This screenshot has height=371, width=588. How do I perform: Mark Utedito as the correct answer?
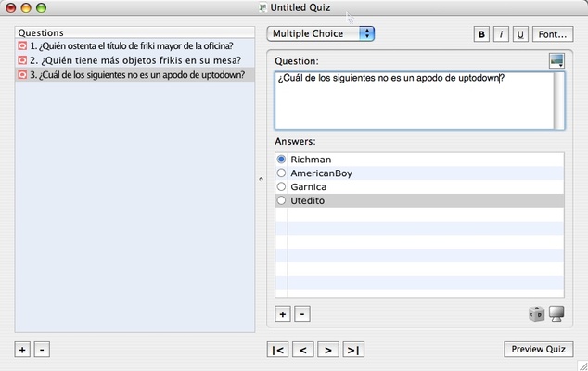click(281, 200)
